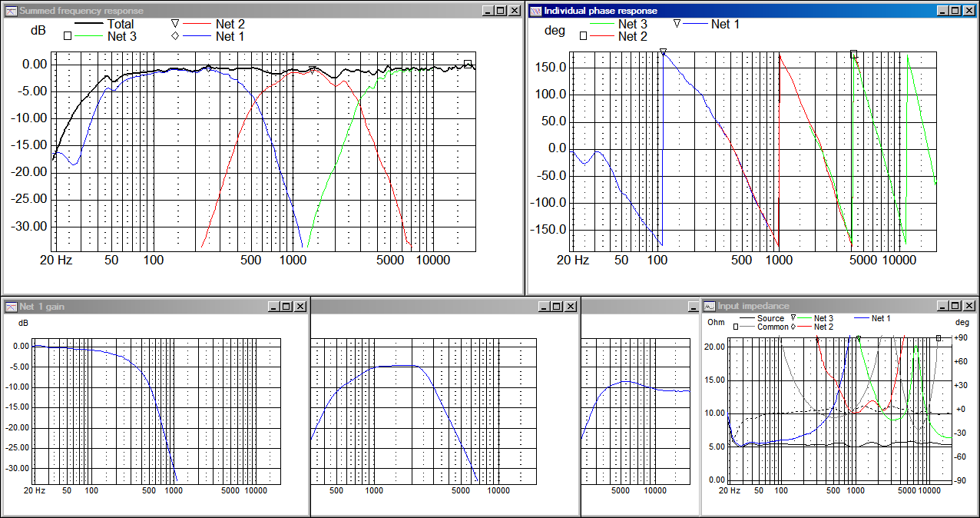Close the Net 1 gain window
The image size is (980, 518).
pyautogui.click(x=300, y=306)
